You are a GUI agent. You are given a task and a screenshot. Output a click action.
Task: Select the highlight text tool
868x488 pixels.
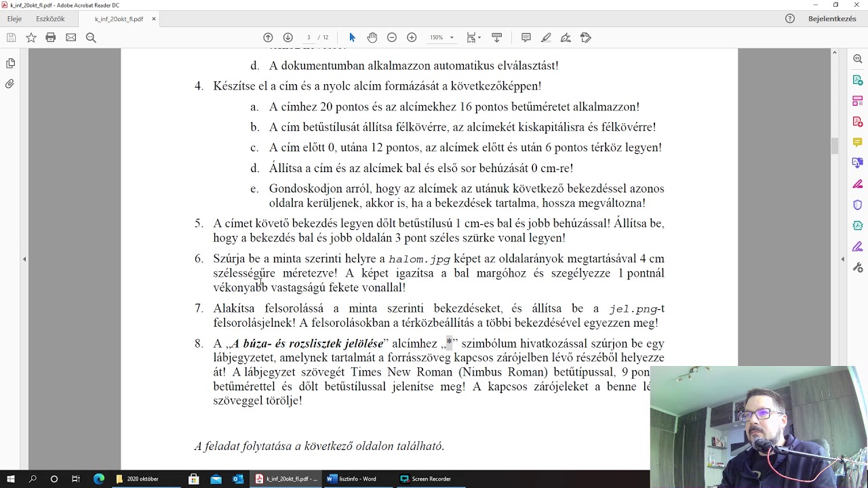click(546, 38)
